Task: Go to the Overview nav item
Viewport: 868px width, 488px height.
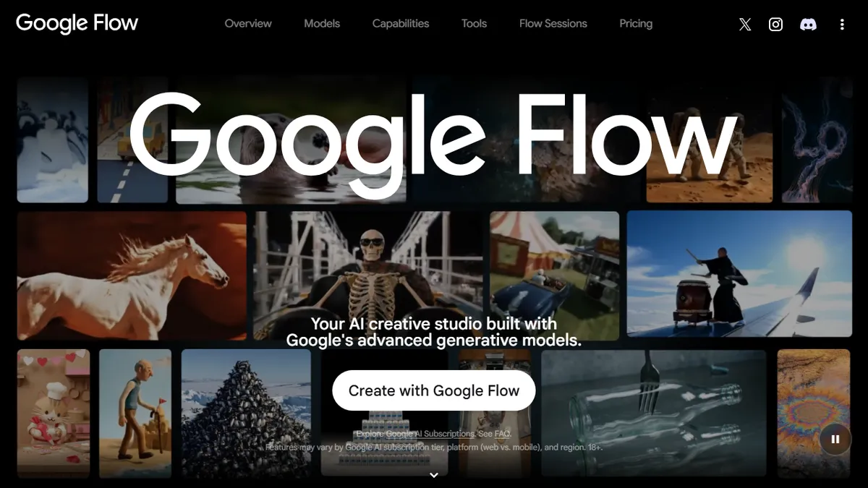Action: pos(248,23)
